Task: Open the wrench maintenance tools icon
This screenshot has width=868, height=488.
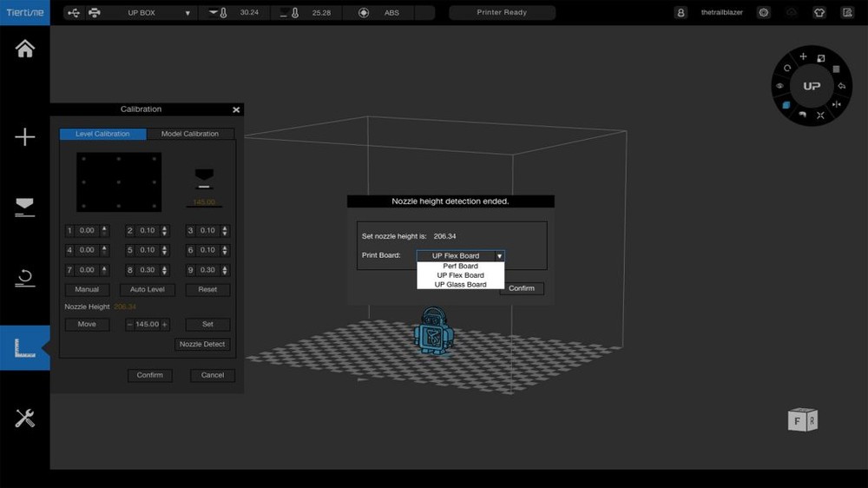Action: [24, 419]
